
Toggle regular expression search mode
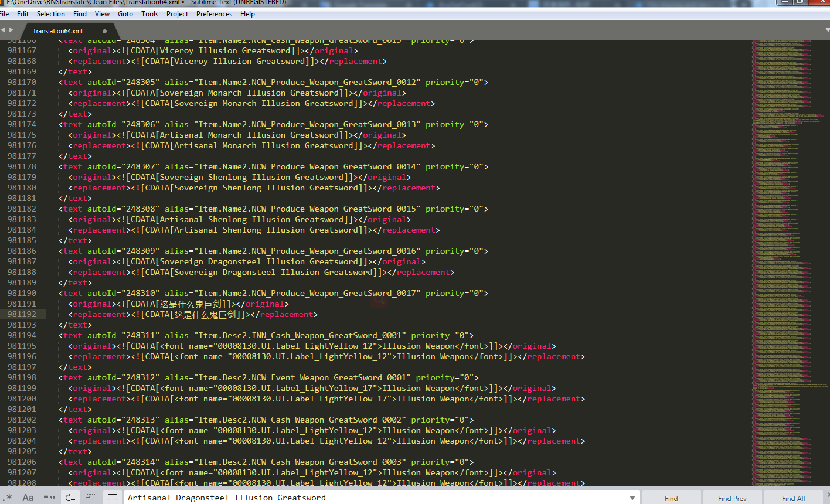(8, 498)
